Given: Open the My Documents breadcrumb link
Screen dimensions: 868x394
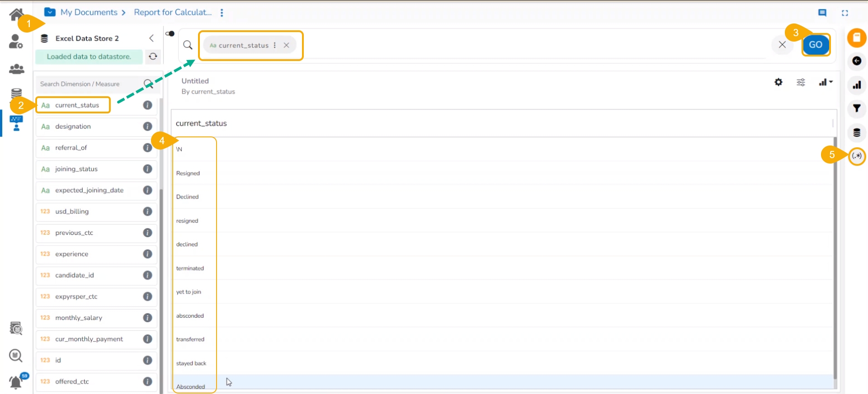Looking at the screenshot, I should (x=89, y=12).
